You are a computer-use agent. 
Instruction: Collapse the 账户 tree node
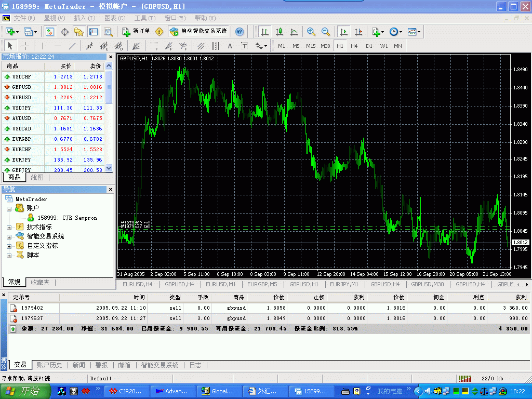click(9, 208)
